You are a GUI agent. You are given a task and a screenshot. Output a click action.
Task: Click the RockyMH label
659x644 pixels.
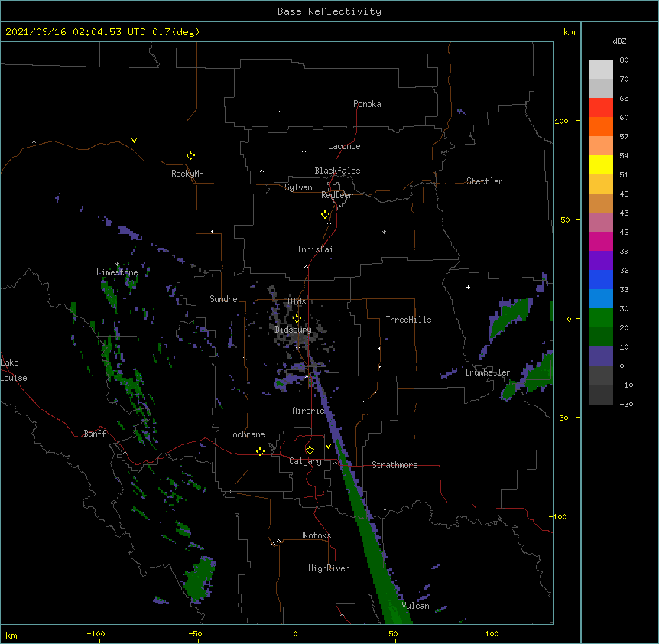tap(187, 174)
